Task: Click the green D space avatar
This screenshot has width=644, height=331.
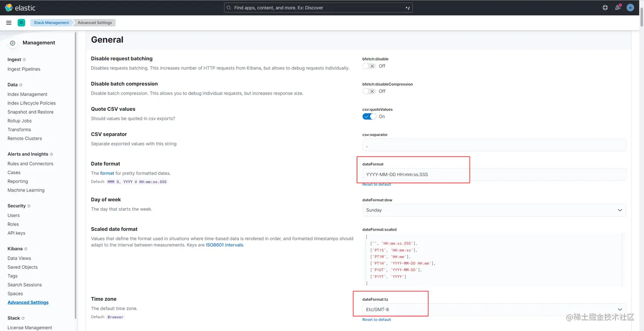Action: 21,23
